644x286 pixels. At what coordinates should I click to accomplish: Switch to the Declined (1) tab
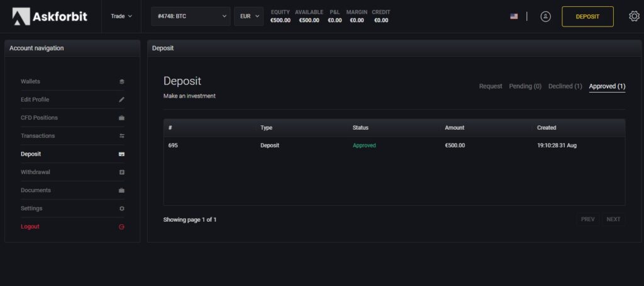[x=565, y=86]
